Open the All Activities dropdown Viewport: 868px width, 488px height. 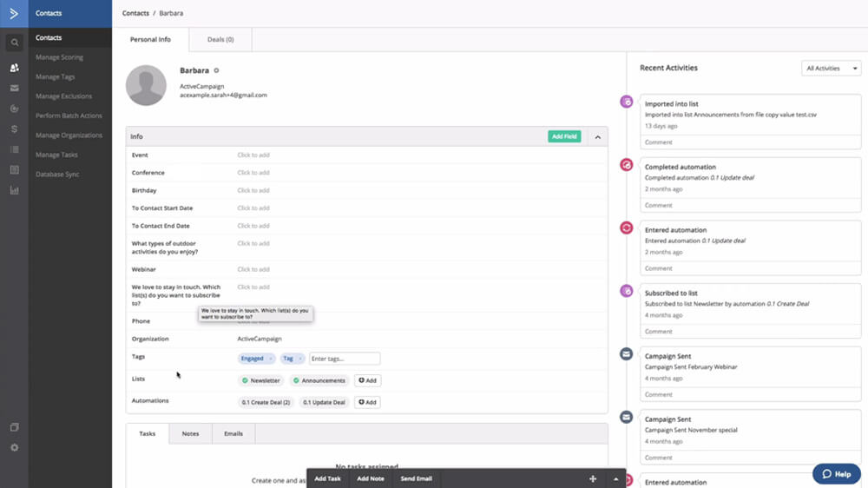pyautogui.click(x=831, y=68)
